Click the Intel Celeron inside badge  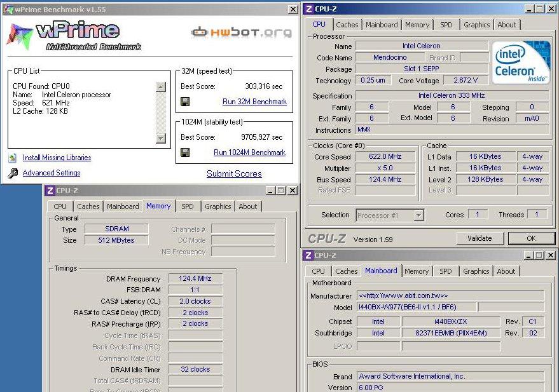(x=521, y=62)
